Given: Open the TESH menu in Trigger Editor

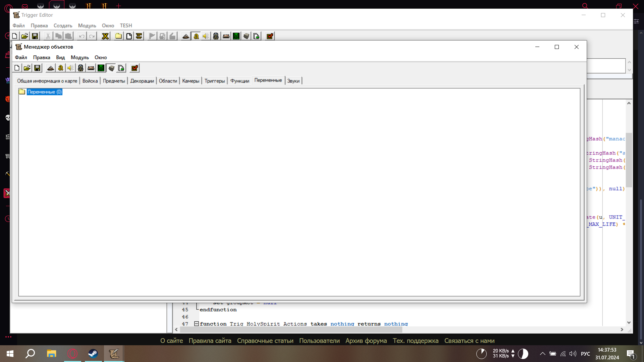Looking at the screenshot, I should 126,25.
